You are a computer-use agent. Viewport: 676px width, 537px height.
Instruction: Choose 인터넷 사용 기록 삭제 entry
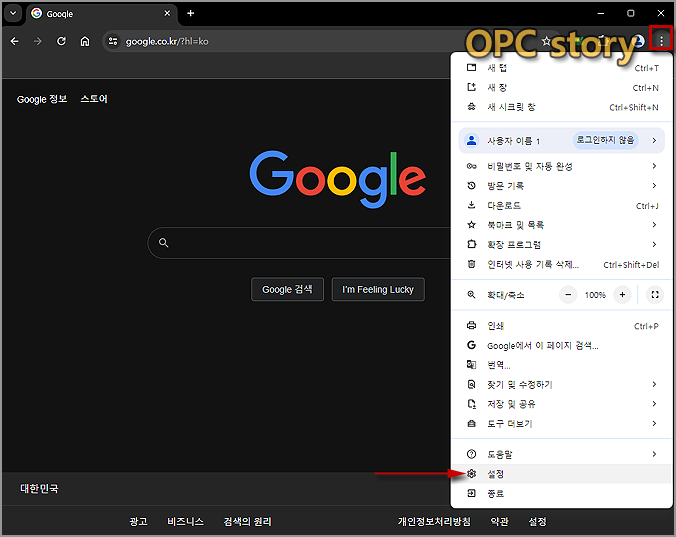(x=561, y=264)
